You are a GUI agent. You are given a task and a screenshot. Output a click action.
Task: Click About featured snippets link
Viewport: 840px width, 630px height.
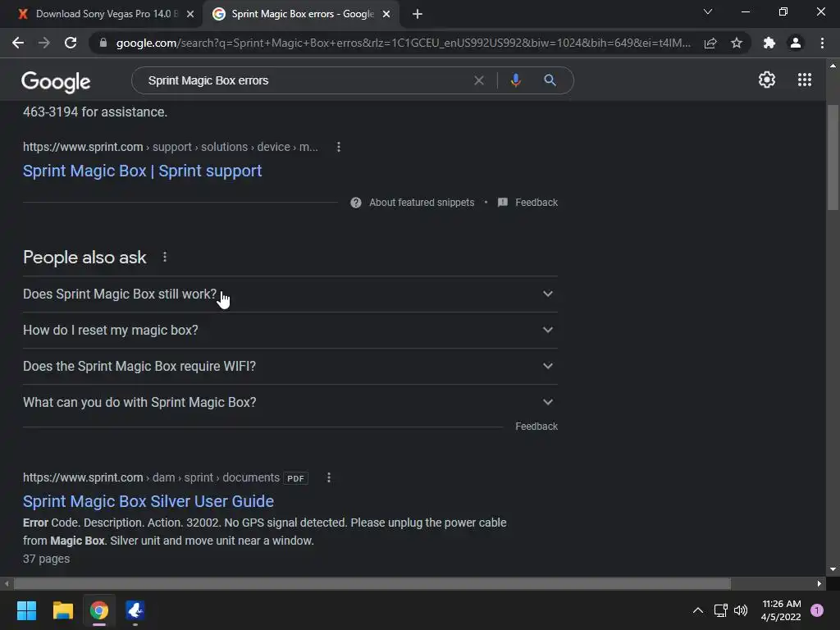tap(422, 203)
